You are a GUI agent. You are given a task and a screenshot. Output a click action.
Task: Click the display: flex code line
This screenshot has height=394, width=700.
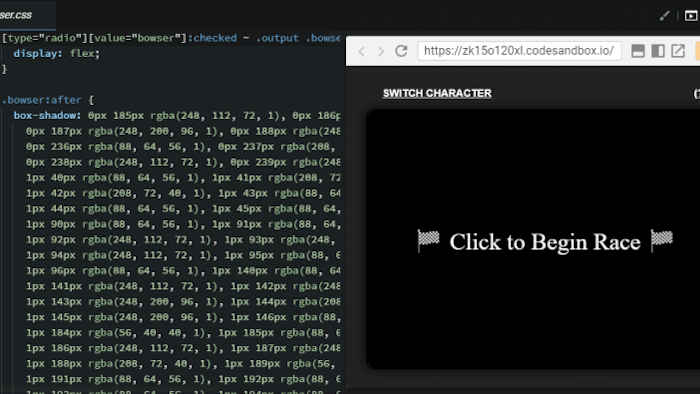[x=57, y=54]
